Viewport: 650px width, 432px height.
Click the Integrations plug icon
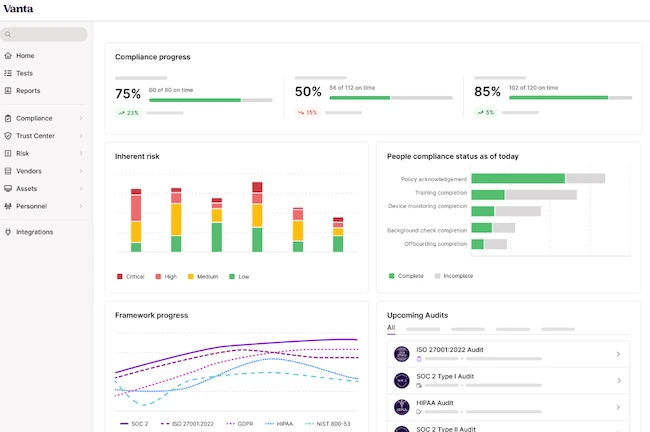click(x=8, y=232)
